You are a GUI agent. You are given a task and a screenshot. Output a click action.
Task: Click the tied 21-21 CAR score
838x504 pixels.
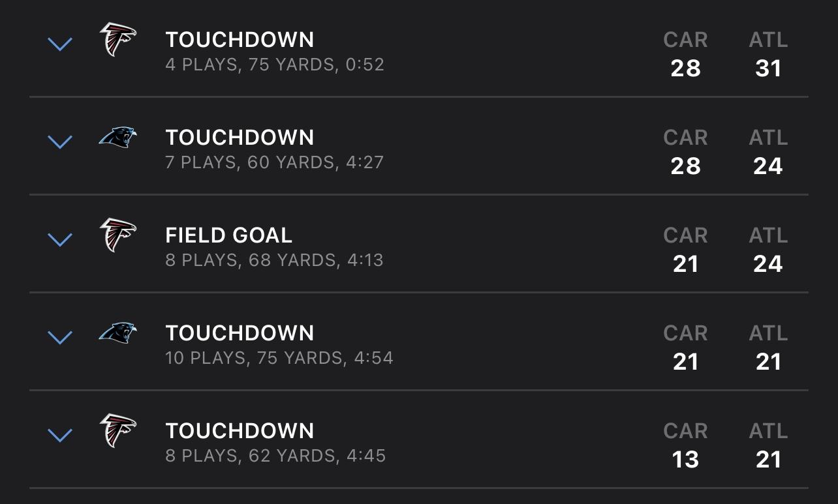[685, 362]
